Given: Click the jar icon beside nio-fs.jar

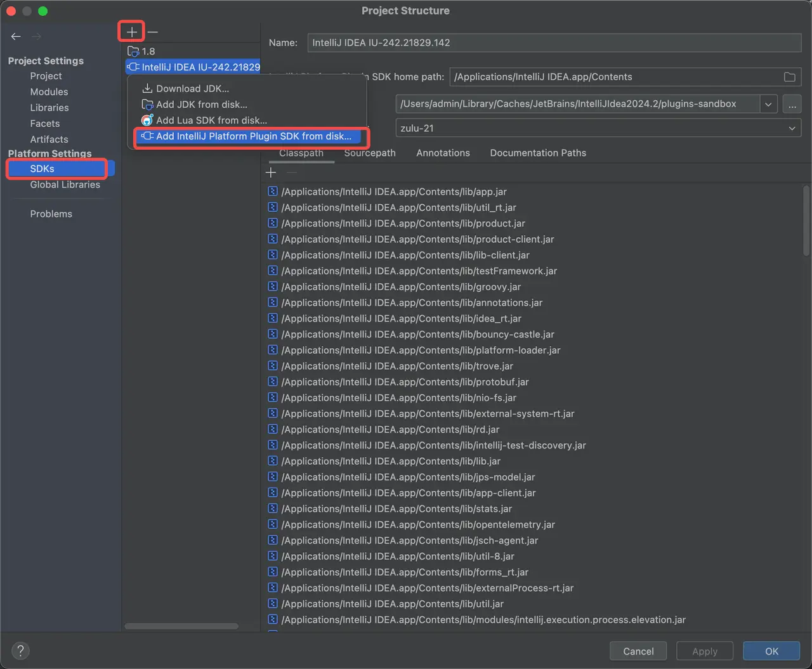Looking at the screenshot, I should (273, 398).
